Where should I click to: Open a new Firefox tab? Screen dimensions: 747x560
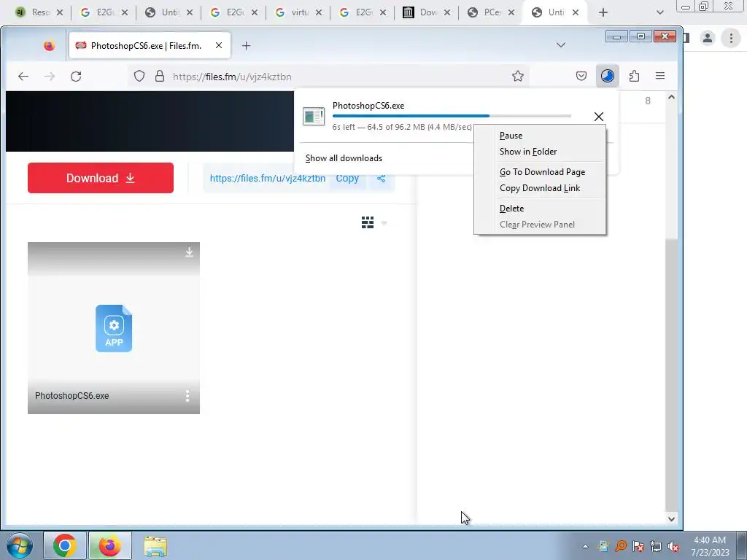(x=246, y=46)
